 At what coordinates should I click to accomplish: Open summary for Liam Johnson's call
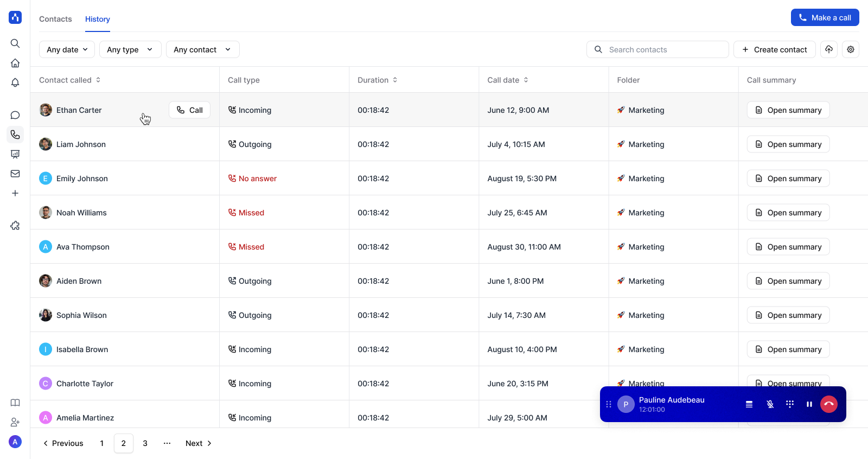pos(788,144)
